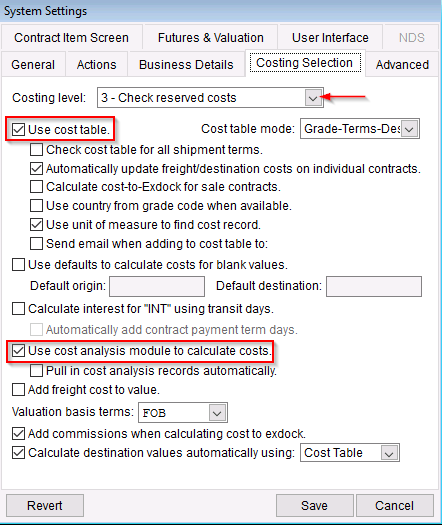
Task: Expand the Cost table mode dropdown
Action: pos(409,129)
